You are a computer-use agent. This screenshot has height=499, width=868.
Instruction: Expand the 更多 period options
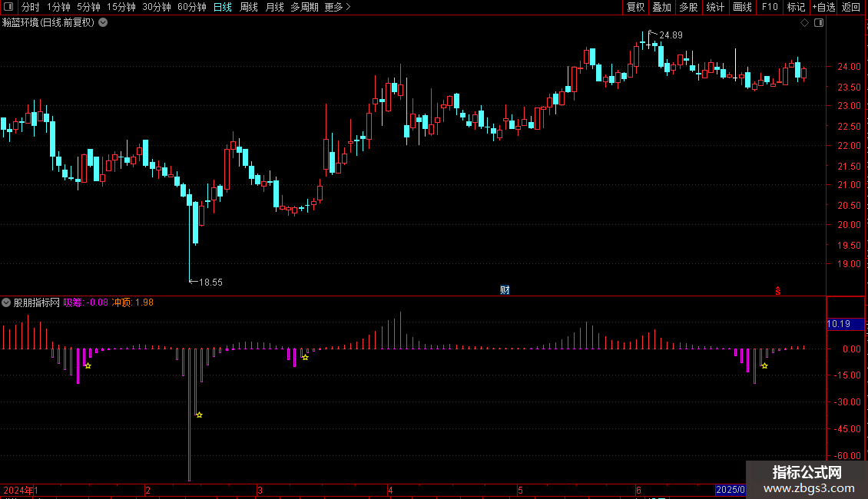pos(337,7)
